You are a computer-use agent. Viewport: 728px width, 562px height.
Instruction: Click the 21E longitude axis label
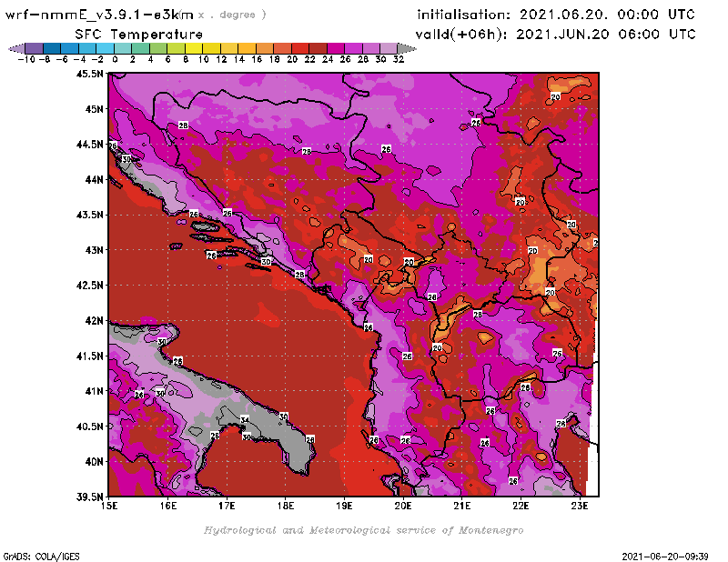coord(462,506)
